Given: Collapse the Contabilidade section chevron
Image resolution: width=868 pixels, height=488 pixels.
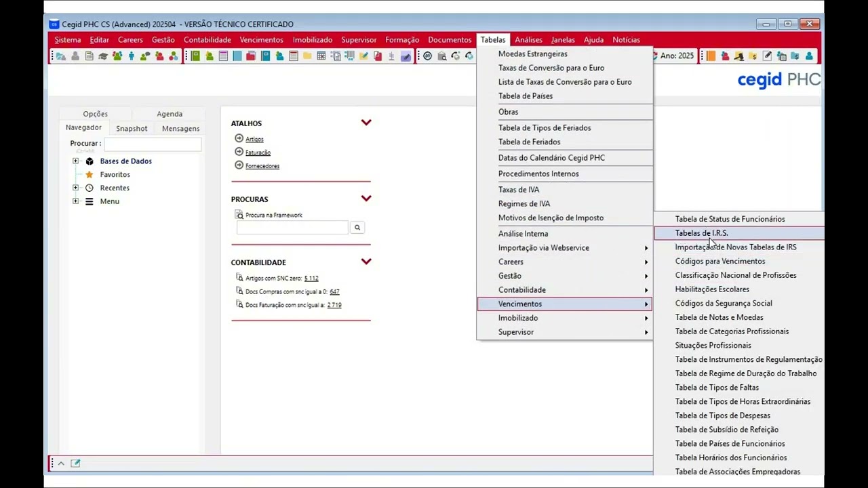Looking at the screenshot, I should (x=366, y=262).
